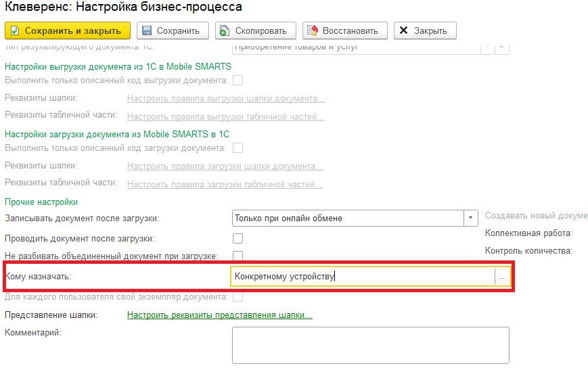Click ellipsis button in 'Кому назначать' field
This screenshot has width=588, height=370.
[x=502, y=277]
